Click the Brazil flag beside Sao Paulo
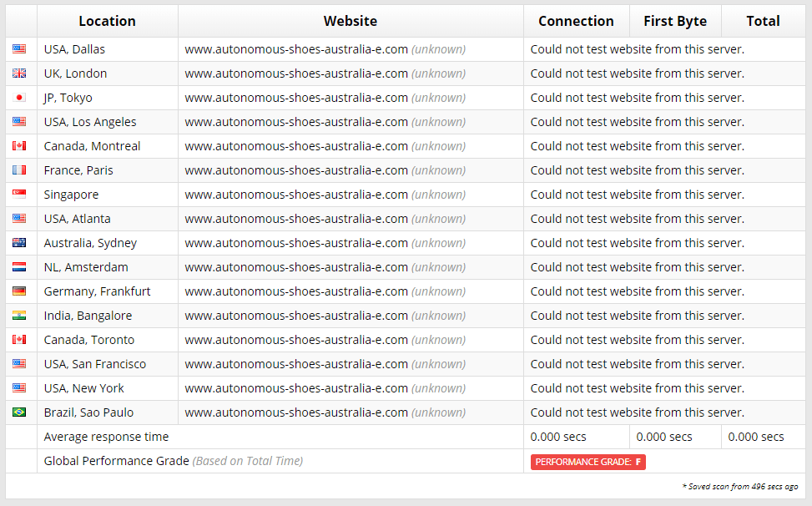This screenshot has height=506, width=812. click(19, 412)
